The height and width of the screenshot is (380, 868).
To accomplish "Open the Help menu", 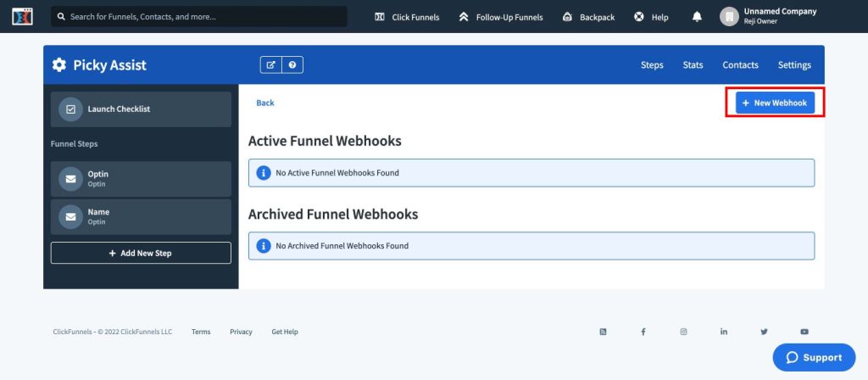I will click(651, 17).
